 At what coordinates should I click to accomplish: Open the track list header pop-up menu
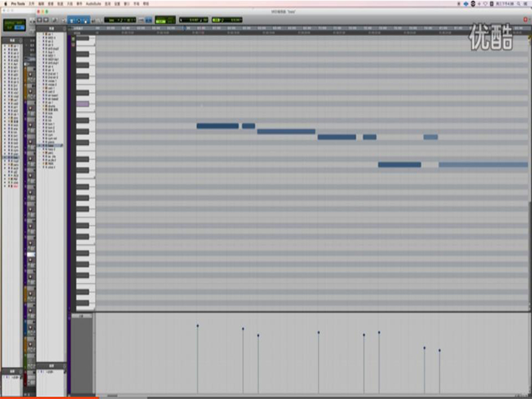(x=50, y=29)
